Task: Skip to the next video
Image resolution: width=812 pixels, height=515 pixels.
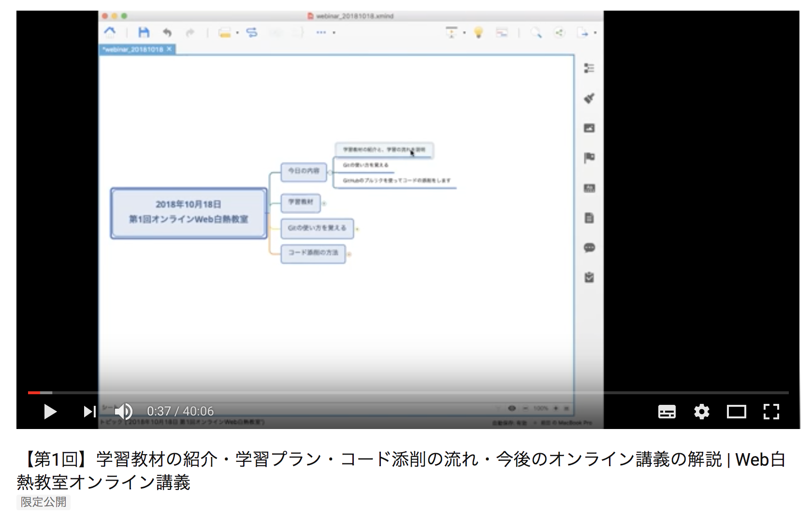Action: click(89, 412)
